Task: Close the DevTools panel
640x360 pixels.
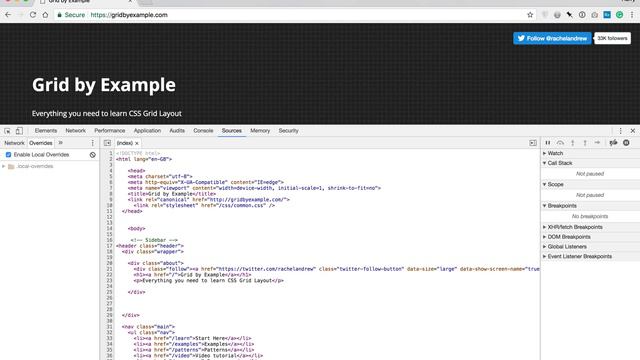Action: (x=633, y=131)
